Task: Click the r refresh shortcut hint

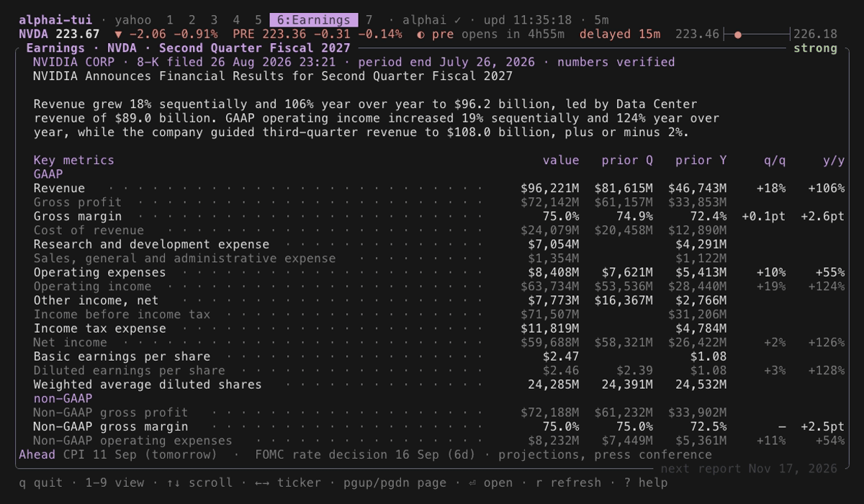Action: point(568,482)
